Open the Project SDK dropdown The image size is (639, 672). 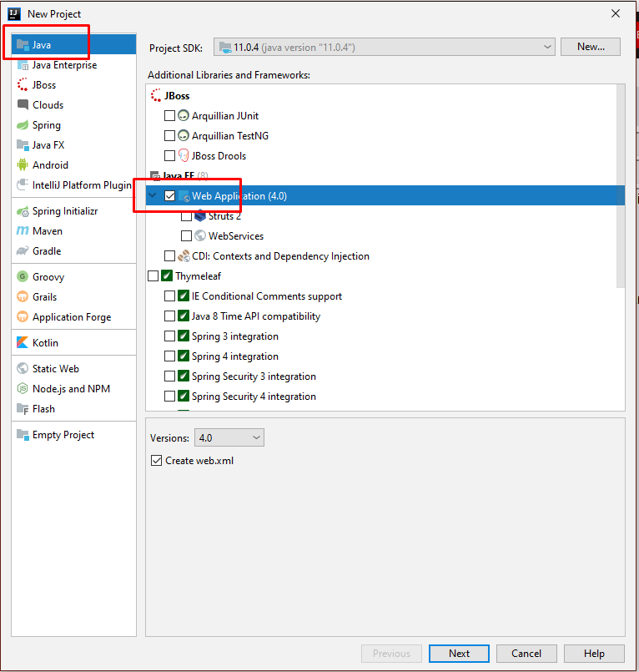(385, 47)
